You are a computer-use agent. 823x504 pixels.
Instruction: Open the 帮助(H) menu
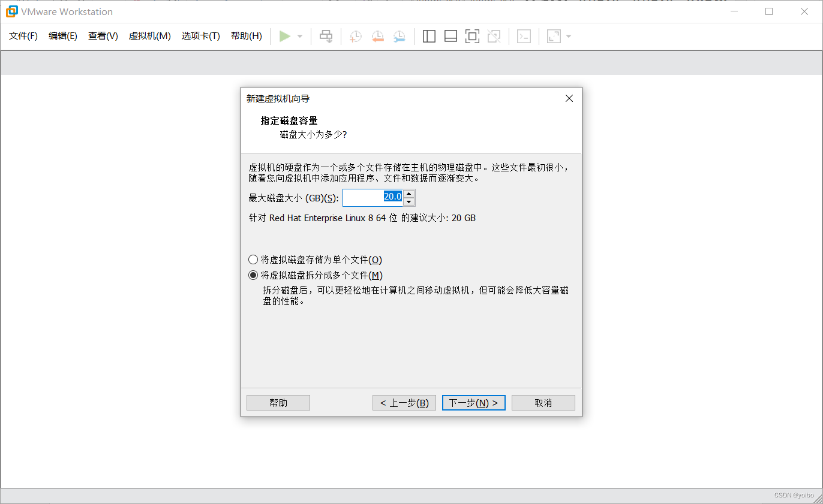coord(247,36)
